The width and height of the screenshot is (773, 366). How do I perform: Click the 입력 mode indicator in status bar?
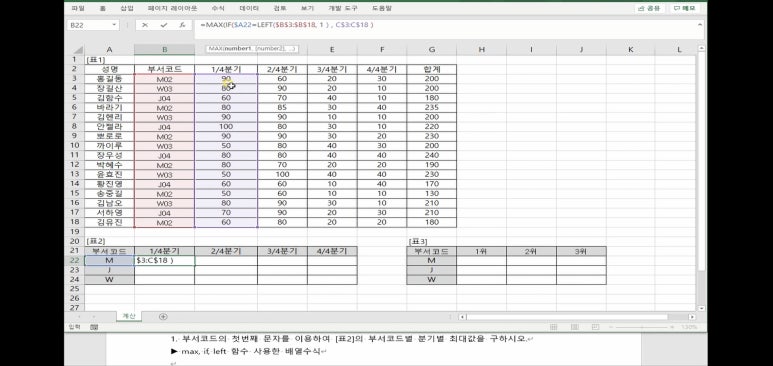[74, 327]
